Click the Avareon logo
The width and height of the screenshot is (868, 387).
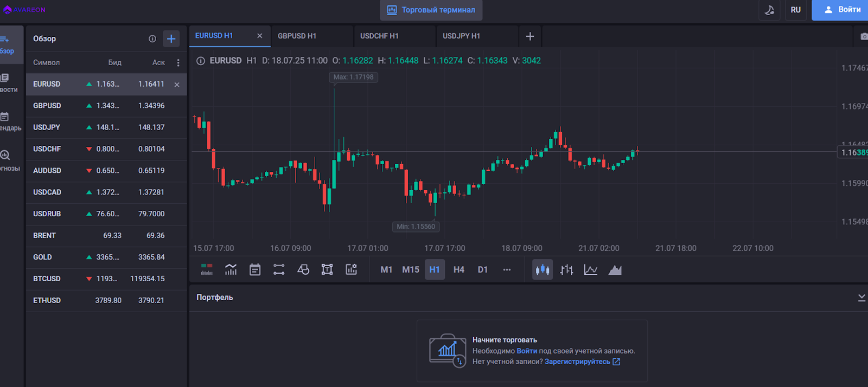click(x=24, y=10)
